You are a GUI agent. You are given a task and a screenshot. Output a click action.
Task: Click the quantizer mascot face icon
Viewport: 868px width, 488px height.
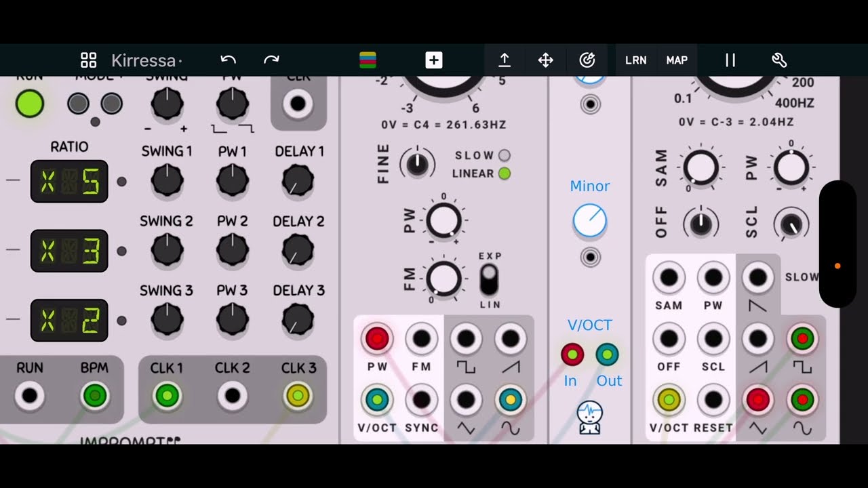coord(590,418)
